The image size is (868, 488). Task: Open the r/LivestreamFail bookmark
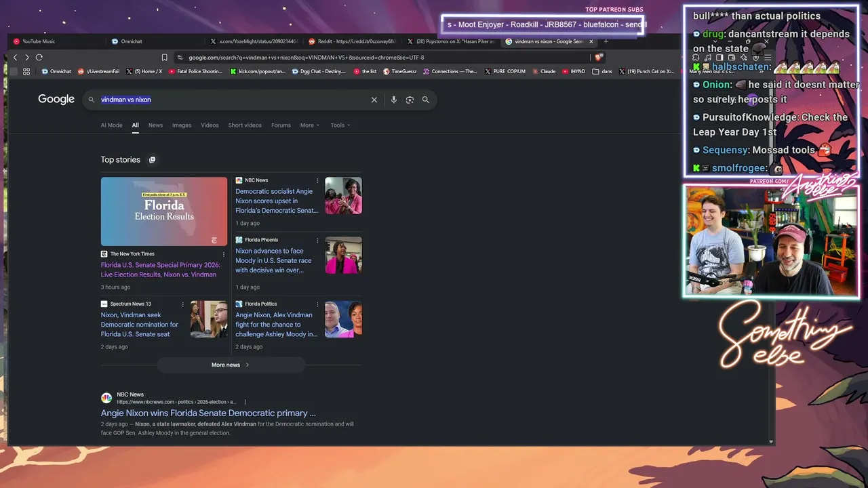[99, 71]
